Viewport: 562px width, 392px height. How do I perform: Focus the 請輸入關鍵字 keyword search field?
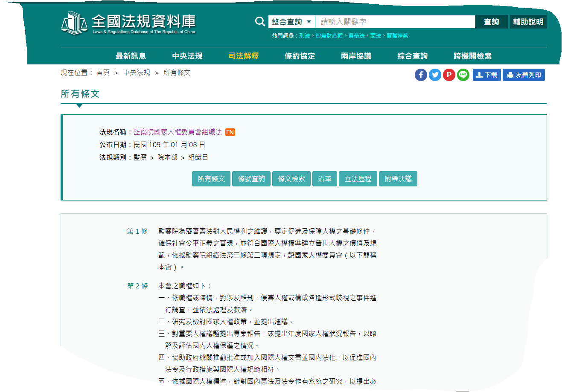(x=395, y=22)
